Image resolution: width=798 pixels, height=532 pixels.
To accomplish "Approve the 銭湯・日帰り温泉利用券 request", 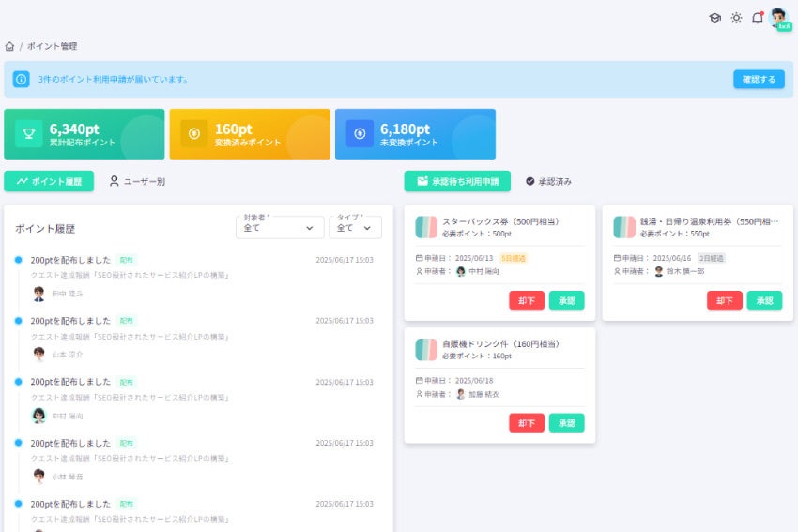I will point(764,300).
